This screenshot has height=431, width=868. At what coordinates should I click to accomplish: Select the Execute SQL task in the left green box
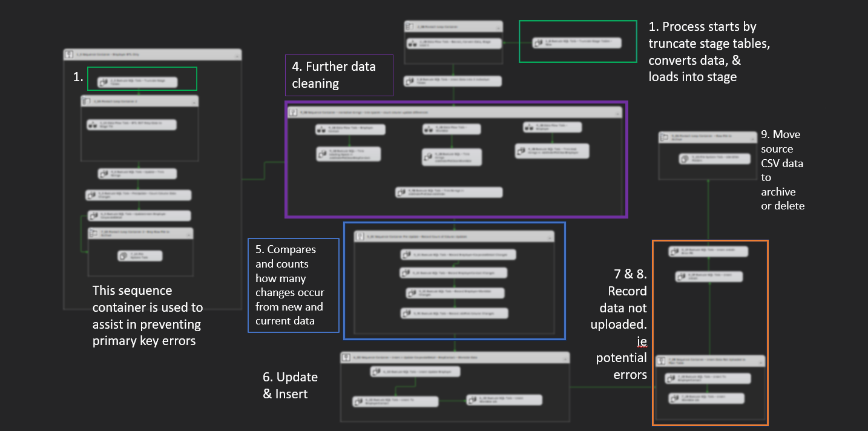(x=138, y=82)
